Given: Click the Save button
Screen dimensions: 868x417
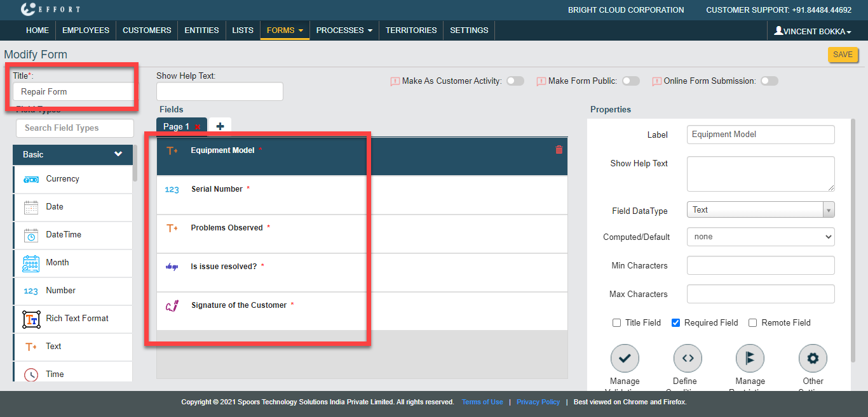Looking at the screenshot, I should 843,55.
